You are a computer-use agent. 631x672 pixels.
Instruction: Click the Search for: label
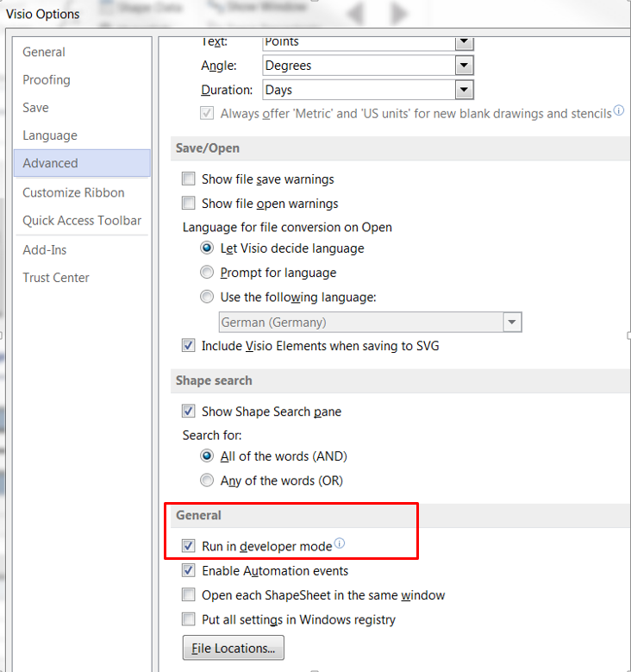(212, 436)
